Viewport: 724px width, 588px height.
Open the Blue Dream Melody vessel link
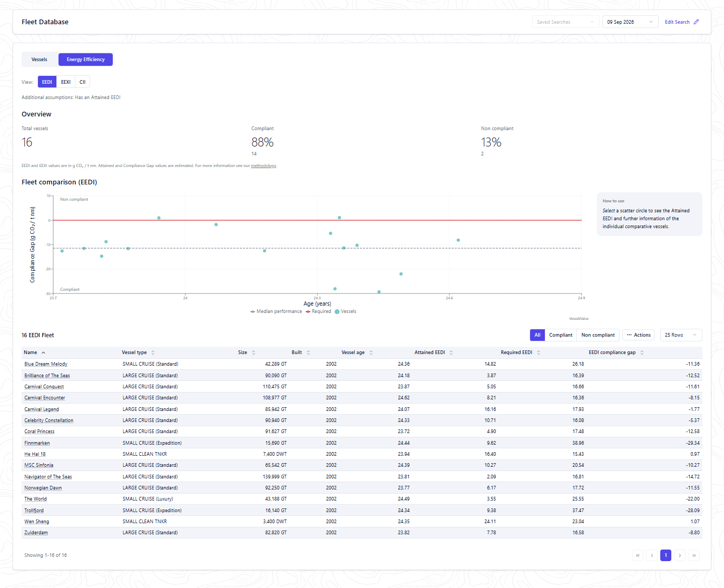(46, 364)
